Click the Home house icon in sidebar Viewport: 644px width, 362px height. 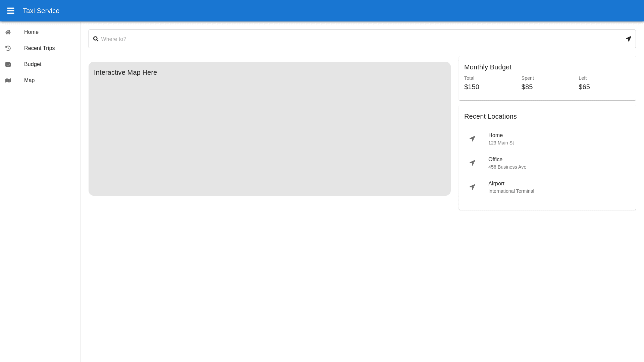click(x=8, y=32)
